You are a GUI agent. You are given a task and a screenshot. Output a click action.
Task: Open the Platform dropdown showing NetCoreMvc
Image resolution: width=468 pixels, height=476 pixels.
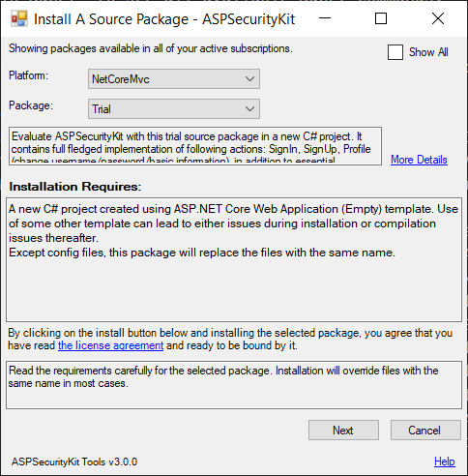(174, 79)
